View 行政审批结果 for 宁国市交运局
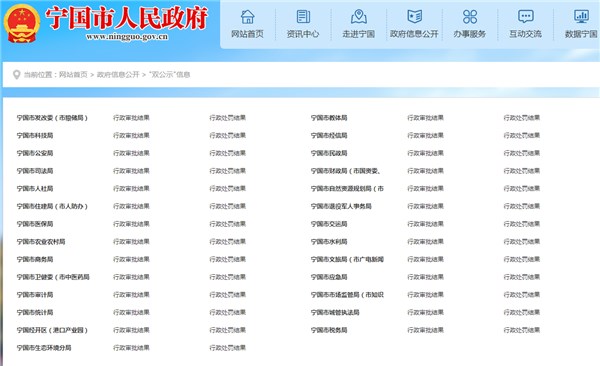Image resolution: width=600 pixels, height=366 pixels. [x=426, y=224]
